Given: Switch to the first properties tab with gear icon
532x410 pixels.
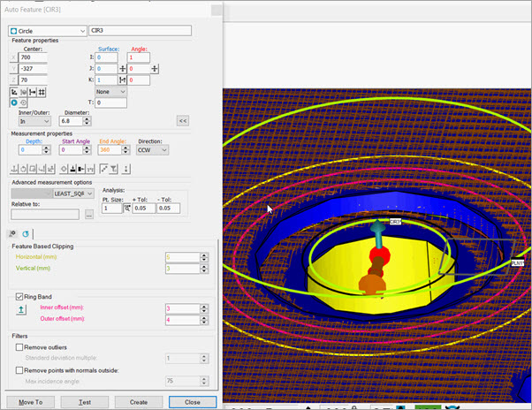Looking at the screenshot, I should [x=13, y=233].
